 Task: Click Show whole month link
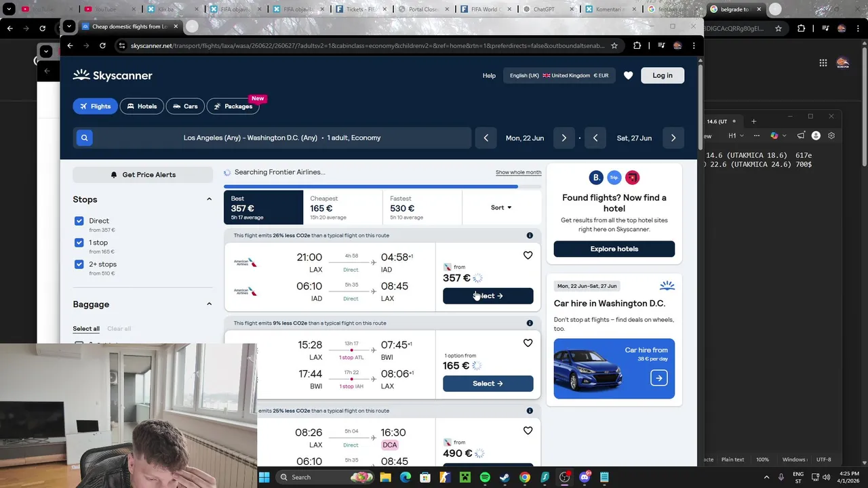click(518, 172)
